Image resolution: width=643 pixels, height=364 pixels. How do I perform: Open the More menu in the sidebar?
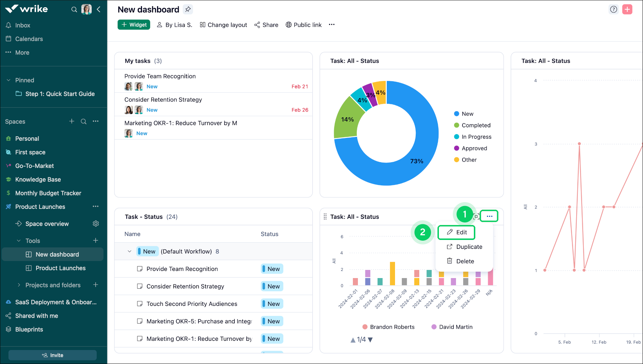(x=22, y=52)
